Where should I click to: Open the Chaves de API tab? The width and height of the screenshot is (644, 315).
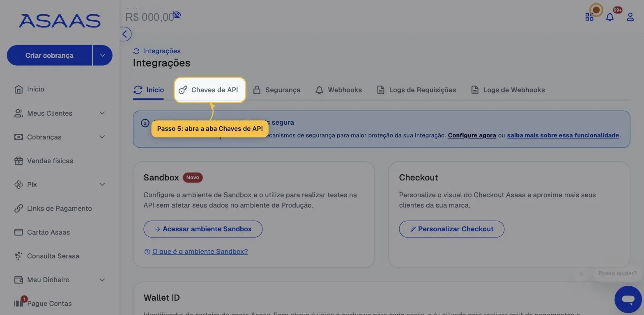tap(210, 90)
